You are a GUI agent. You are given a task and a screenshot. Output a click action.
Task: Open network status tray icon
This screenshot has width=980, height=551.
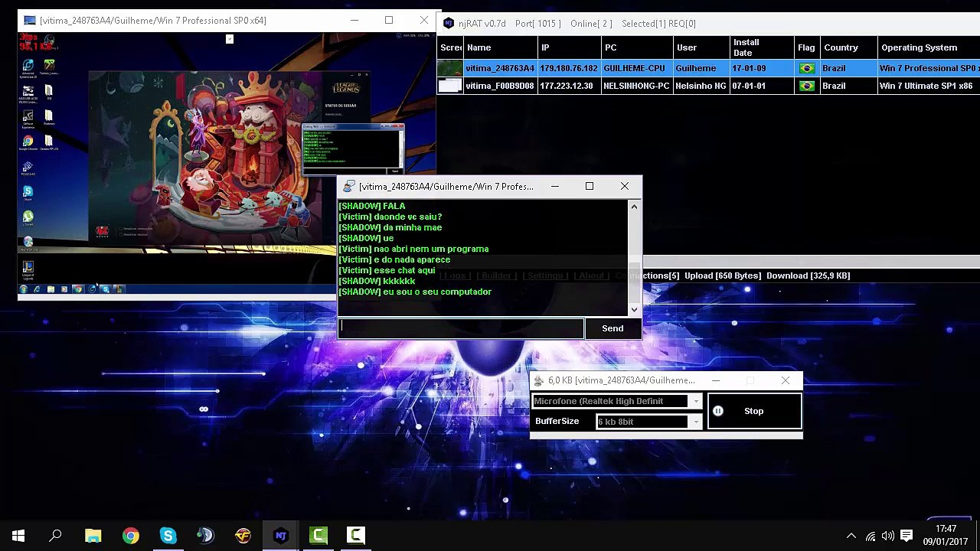tap(871, 536)
